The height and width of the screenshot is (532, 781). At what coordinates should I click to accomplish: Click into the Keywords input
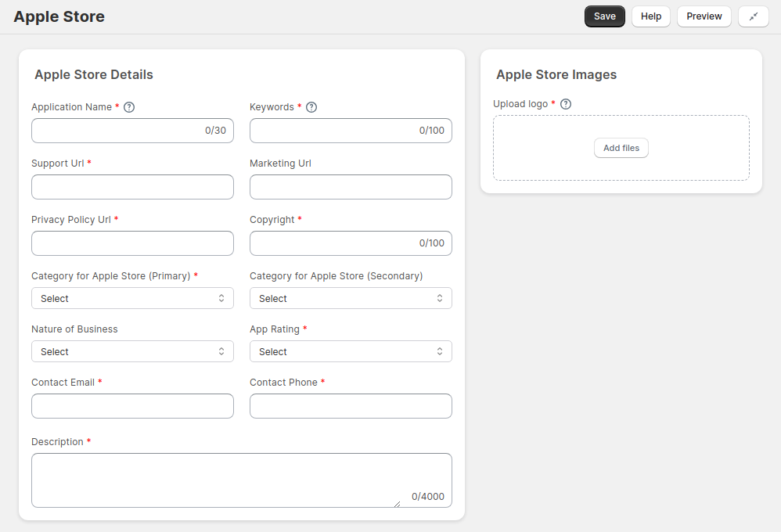(351, 131)
